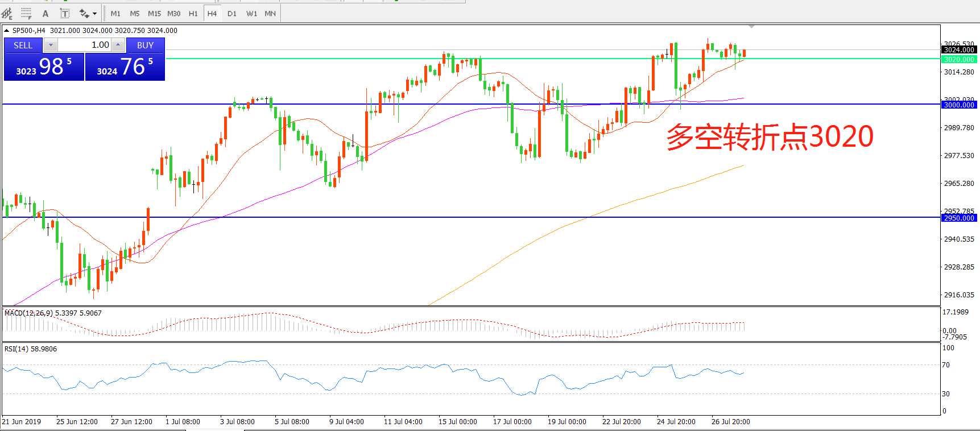The height and width of the screenshot is (431, 980).
Task: Select the H1 timeframe button
Action: point(193,13)
